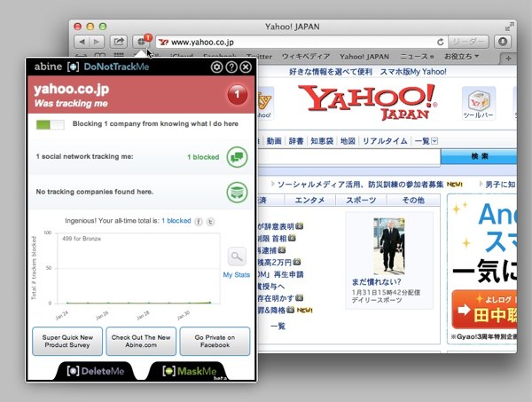The image size is (532, 402).
Task: Click Go Private on Facebook button
Action: pos(215,342)
